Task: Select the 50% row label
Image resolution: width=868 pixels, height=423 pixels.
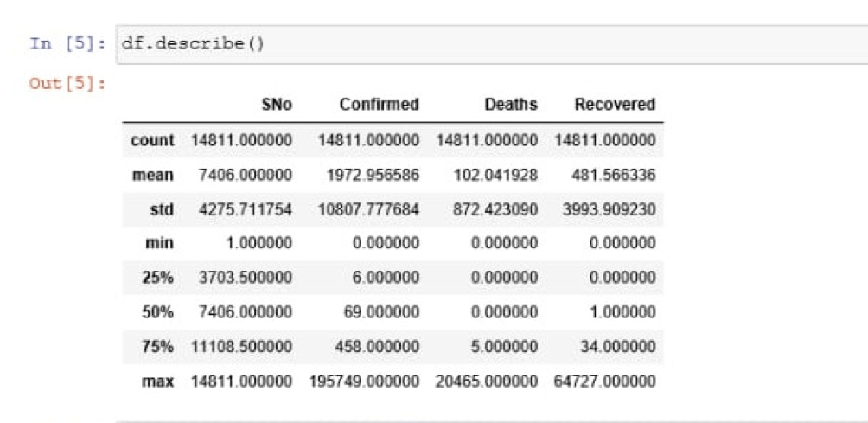Action: click(158, 312)
